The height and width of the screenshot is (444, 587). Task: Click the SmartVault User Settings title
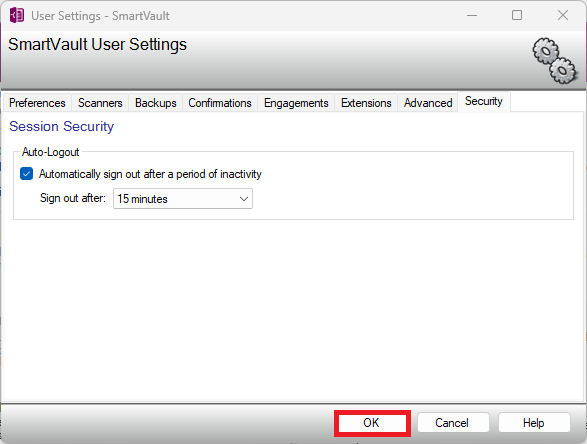pos(97,44)
